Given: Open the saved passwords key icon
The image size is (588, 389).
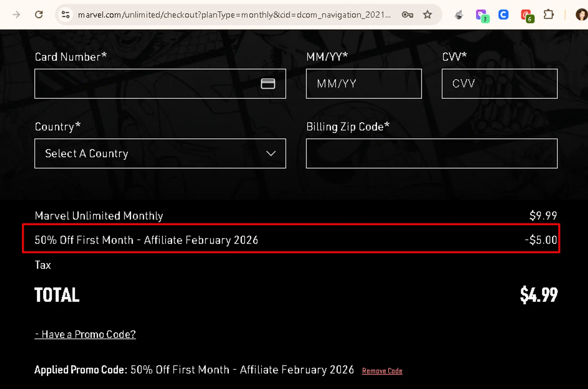Looking at the screenshot, I should (x=407, y=15).
